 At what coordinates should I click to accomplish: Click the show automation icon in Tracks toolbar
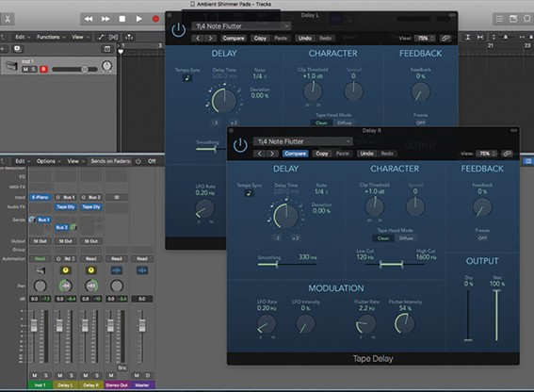pos(101,37)
